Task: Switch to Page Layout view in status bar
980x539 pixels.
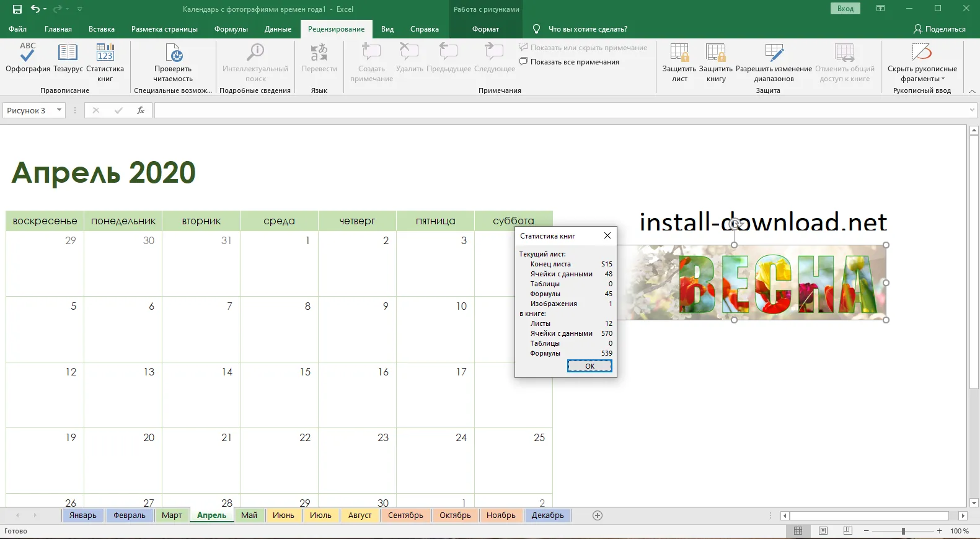Action: pos(823,531)
